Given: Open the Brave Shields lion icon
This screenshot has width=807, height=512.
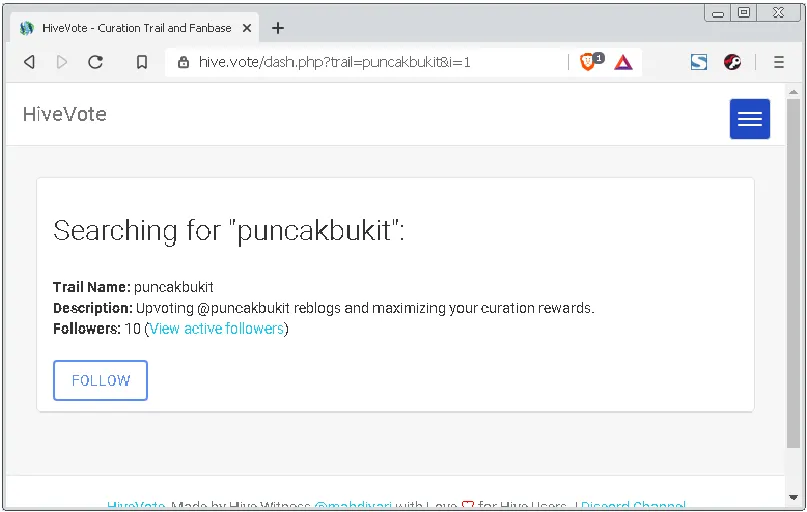Looking at the screenshot, I should coord(589,62).
